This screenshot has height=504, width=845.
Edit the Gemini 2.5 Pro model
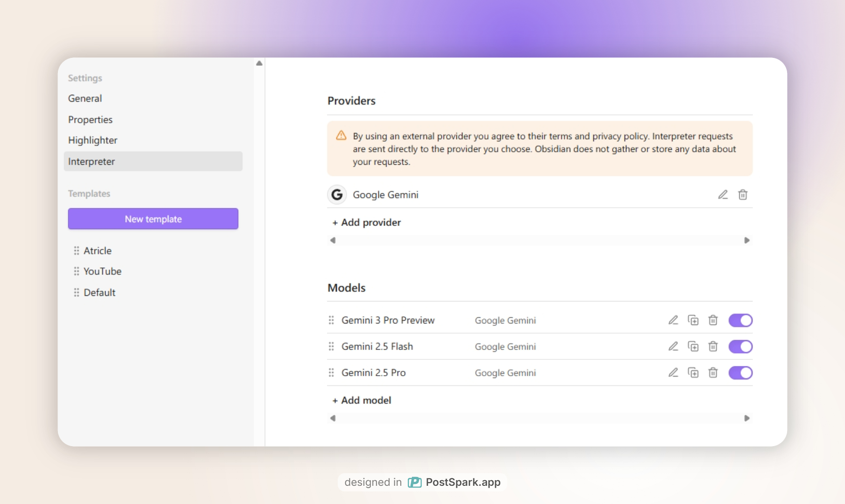(x=673, y=372)
